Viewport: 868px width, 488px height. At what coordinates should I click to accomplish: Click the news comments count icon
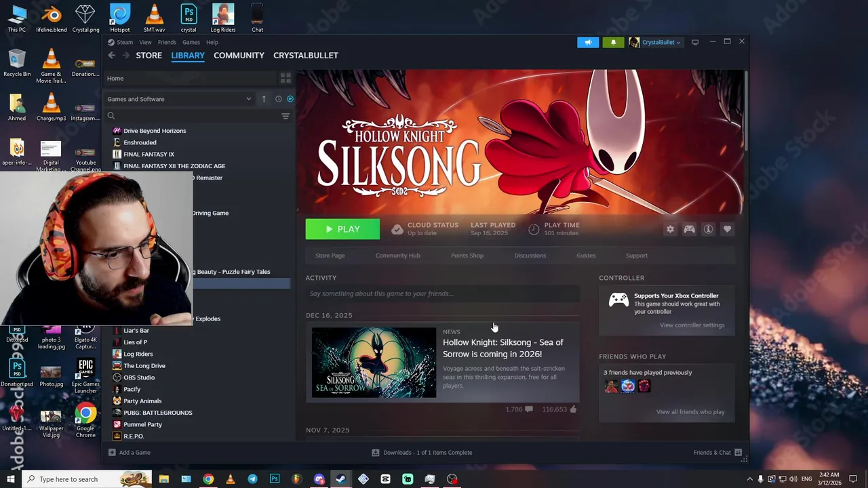tap(529, 409)
